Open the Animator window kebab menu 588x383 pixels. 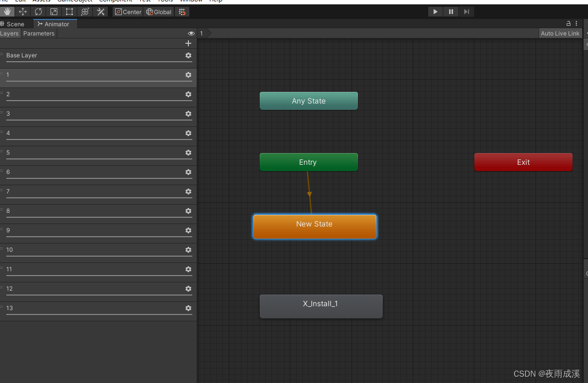coord(576,23)
